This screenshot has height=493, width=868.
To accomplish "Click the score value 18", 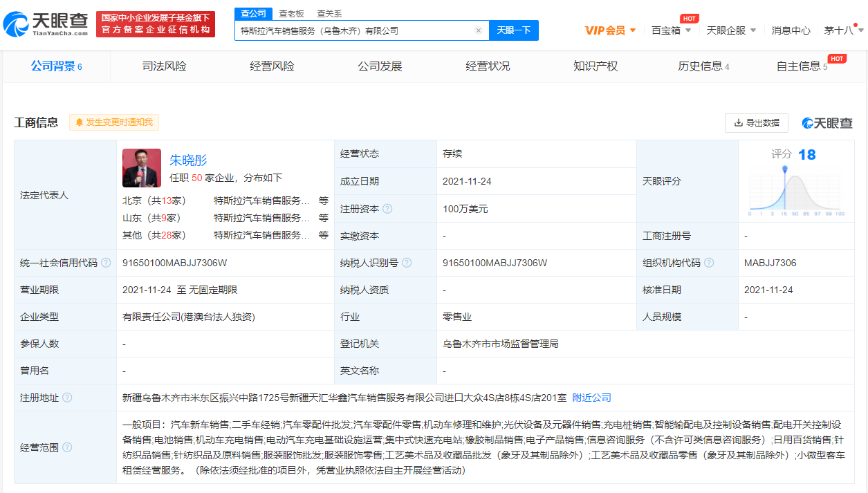I will point(807,154).
